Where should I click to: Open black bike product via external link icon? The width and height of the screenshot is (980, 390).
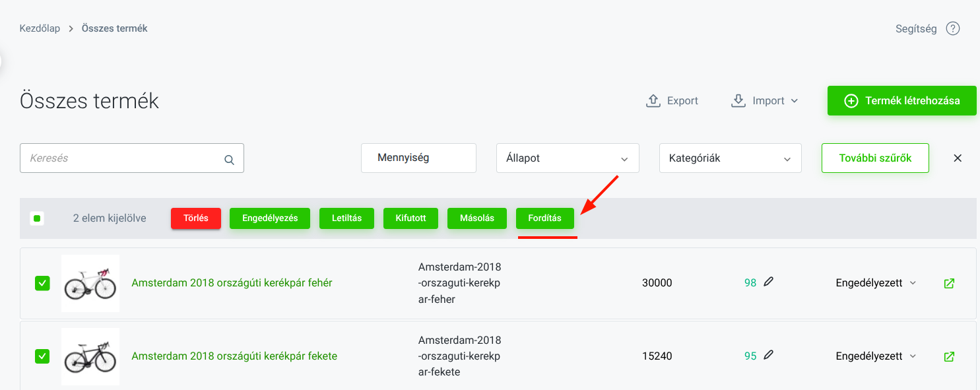[949, 356]
